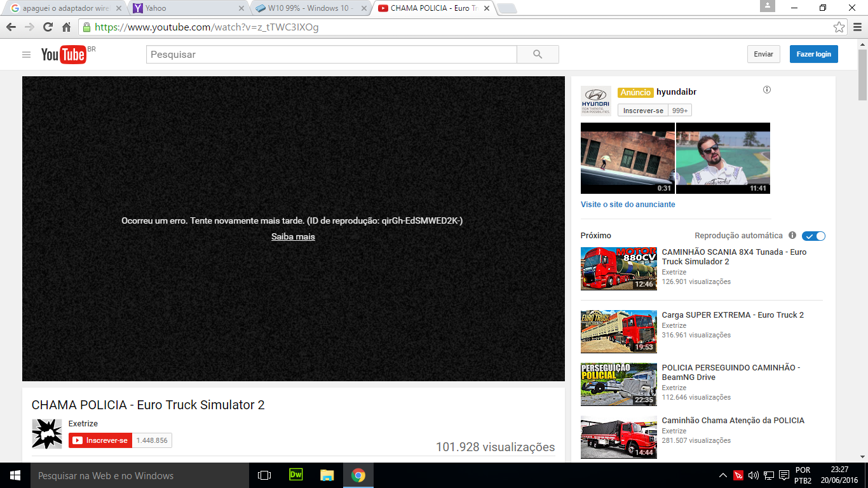Open the Carga SUPER EXTREMA title link

[x=733, y=315]
